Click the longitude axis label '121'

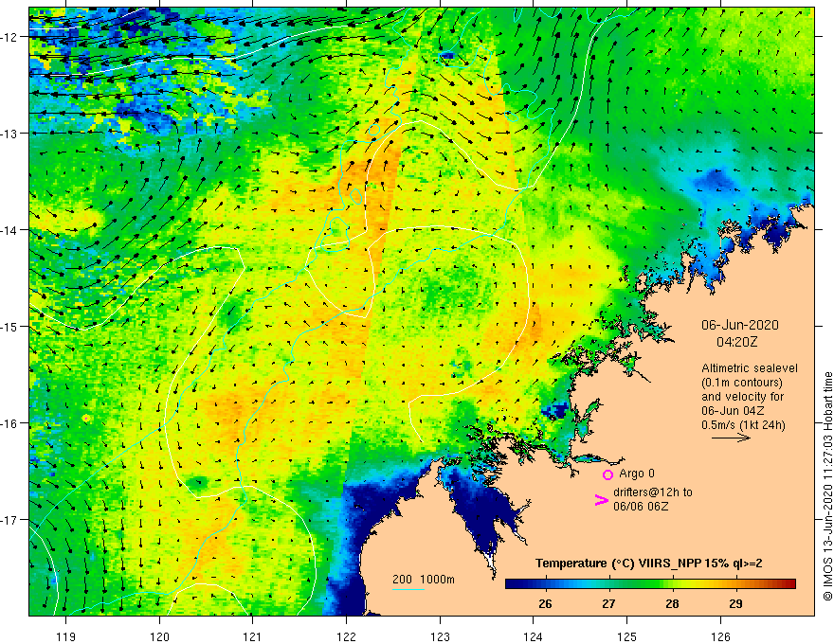253,636
